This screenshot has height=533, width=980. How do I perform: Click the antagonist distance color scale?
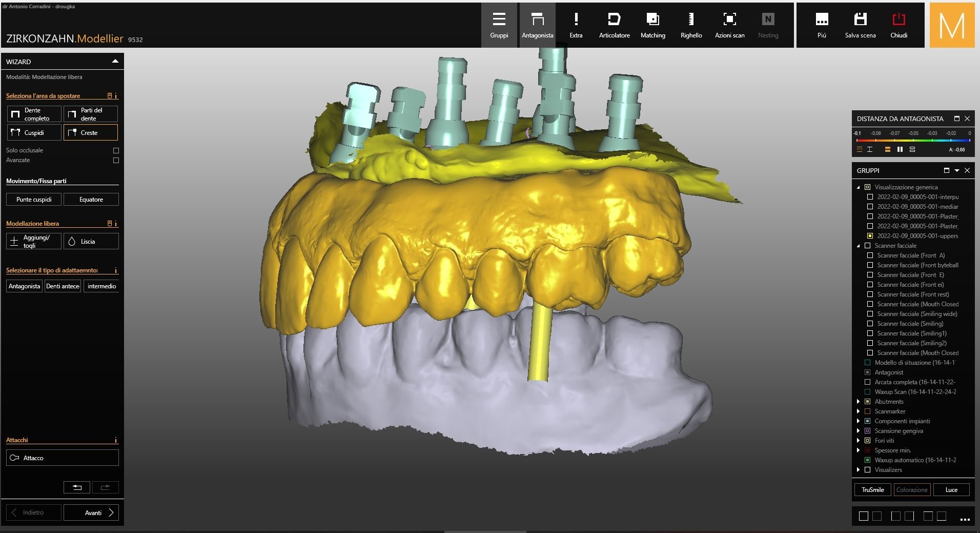pyautogui.click(x=913, y=140)
